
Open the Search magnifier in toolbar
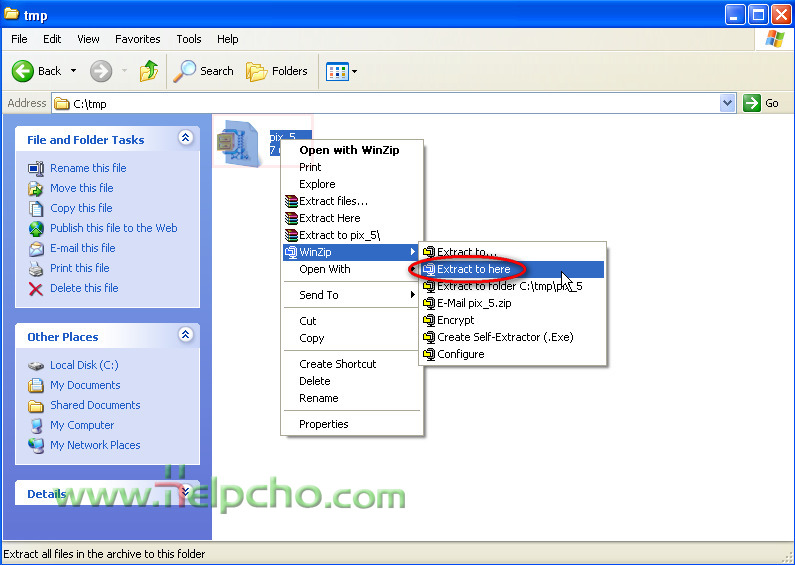click(x=184, y=71)
